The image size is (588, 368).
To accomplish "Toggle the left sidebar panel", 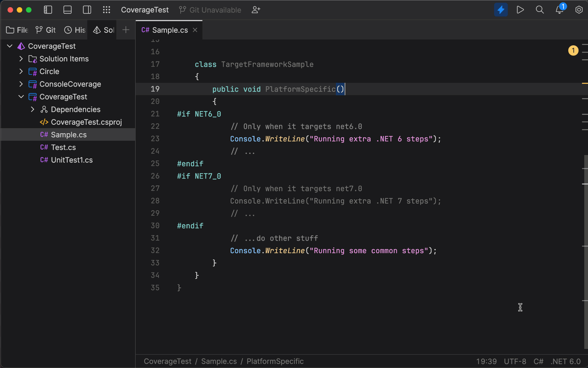I will [48, 10].
